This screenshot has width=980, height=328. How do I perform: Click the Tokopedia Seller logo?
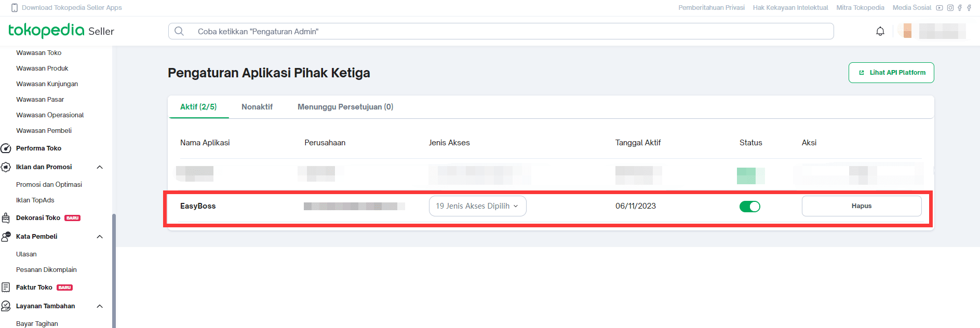pos(61,31)
